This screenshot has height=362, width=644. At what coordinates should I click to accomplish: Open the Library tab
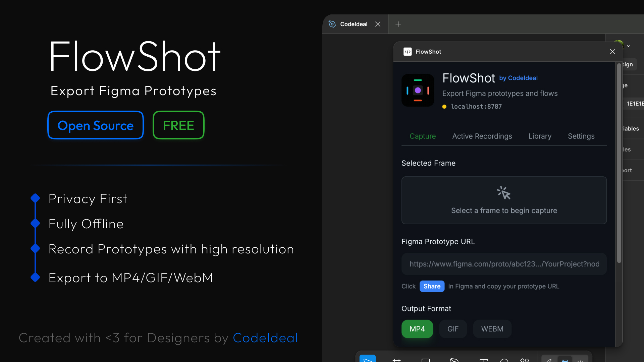[540, 136]
